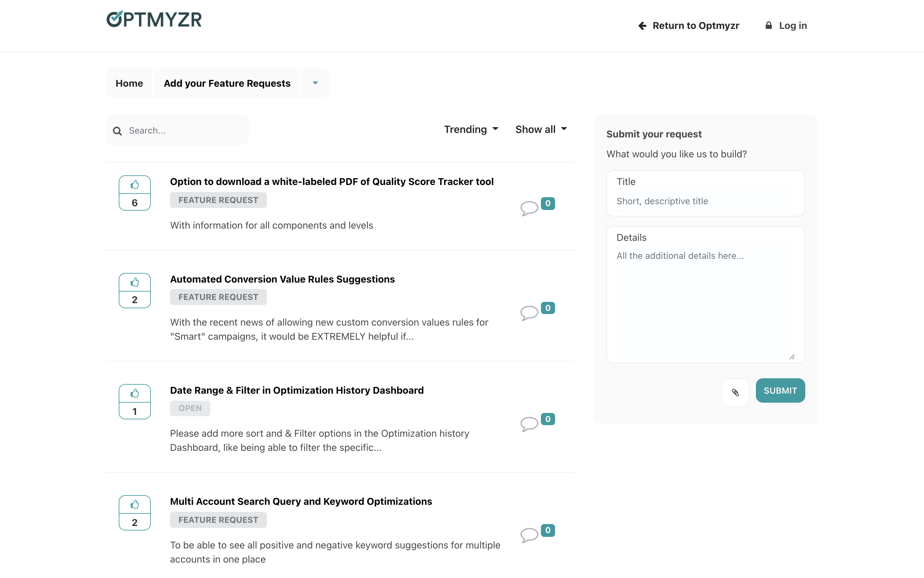Go to the Home tab
The width and height of the screenshot is (924, 578).
129,83
